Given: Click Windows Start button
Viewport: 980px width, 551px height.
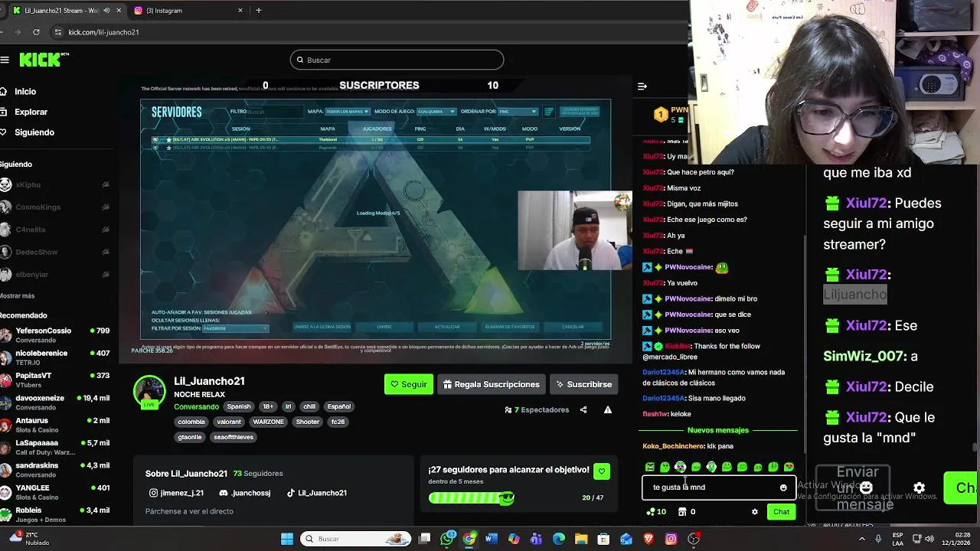Looking at the screenshot, I should pyautogui.click(x=287, y=539).
